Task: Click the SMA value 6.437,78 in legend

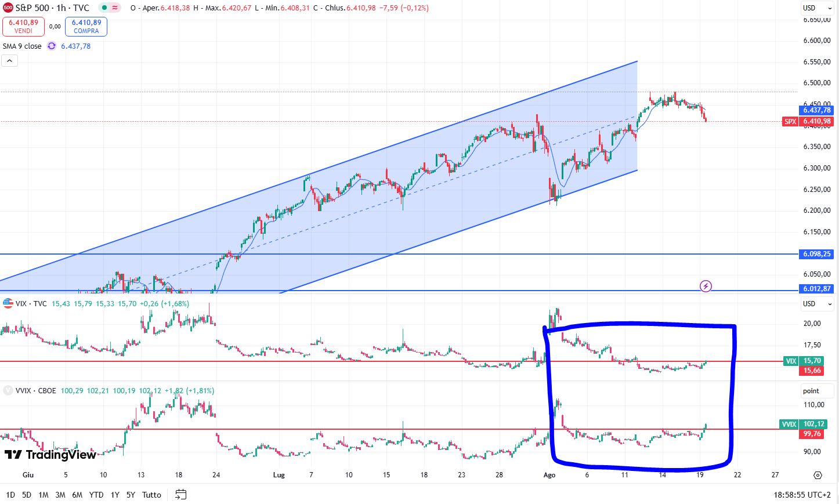Action: pyautogui.click(x=75, y=46)
